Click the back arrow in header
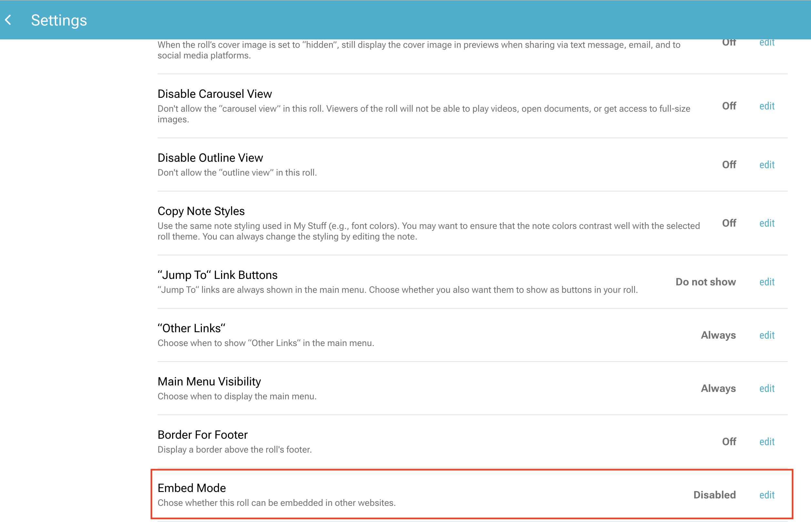The height and width of the screenshot is (532, 811). [x=9, y=20]
